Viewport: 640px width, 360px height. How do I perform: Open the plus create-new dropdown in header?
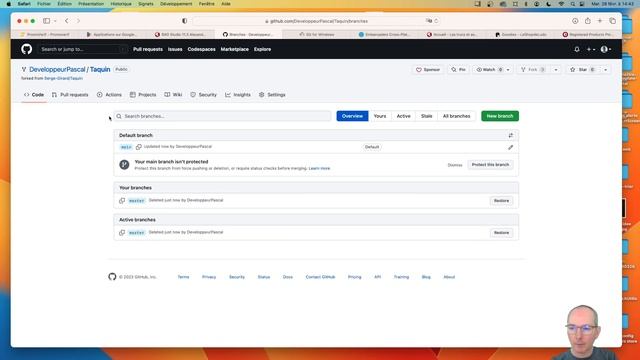pyautogui.click(x=591, y=49)
